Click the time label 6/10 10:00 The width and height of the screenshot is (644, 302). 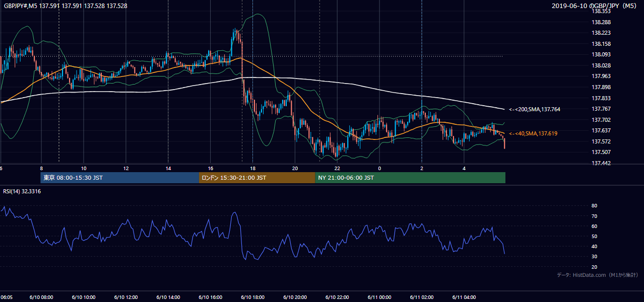click(84, 297)
